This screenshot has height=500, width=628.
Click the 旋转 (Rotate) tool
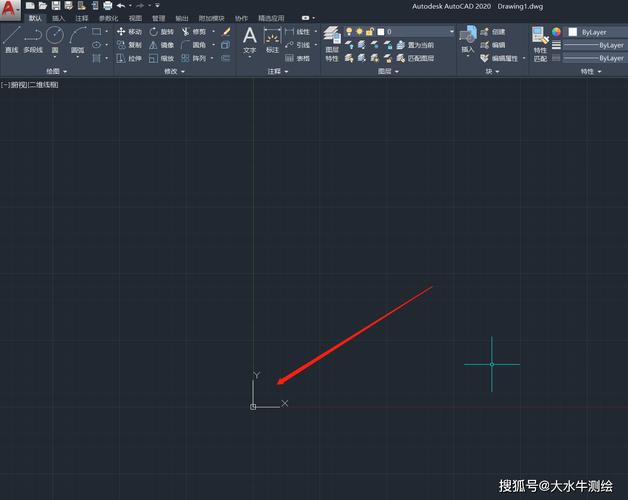click(161, 32)
